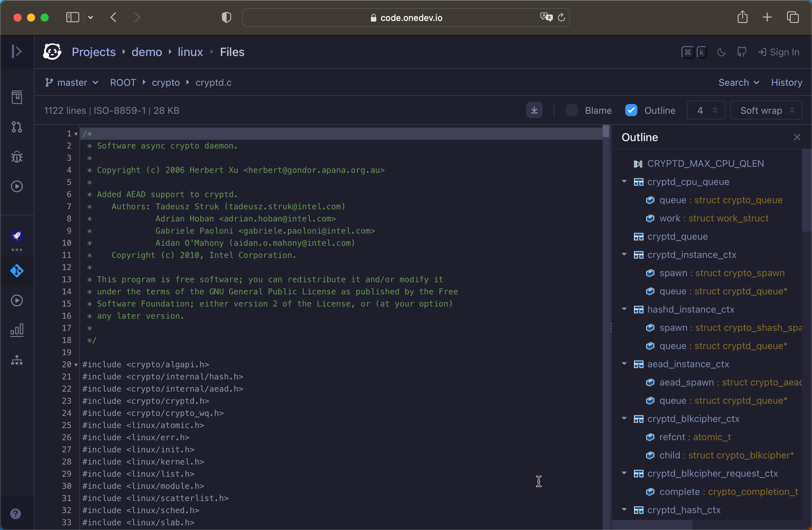Select the pull requests sidebar icon
This screenshot has height=530, width=812.
pos(17,127)
